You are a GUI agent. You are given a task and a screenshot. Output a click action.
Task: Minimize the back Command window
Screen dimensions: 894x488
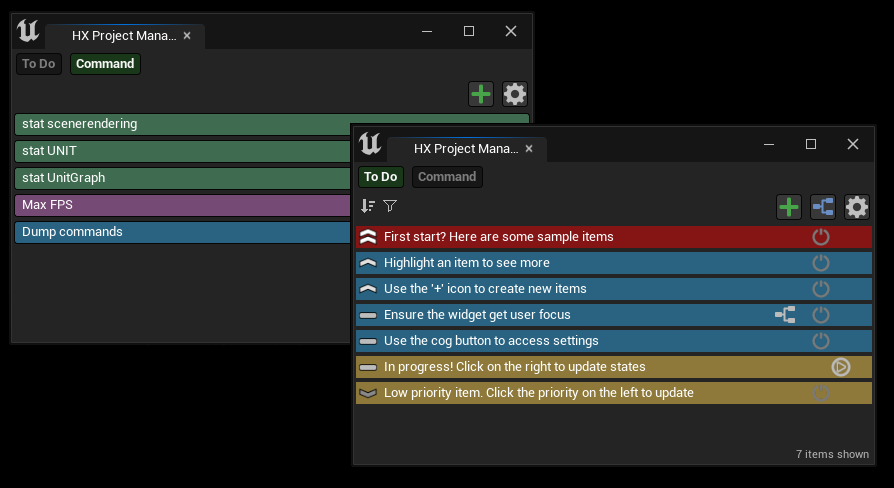pos(426,31)
